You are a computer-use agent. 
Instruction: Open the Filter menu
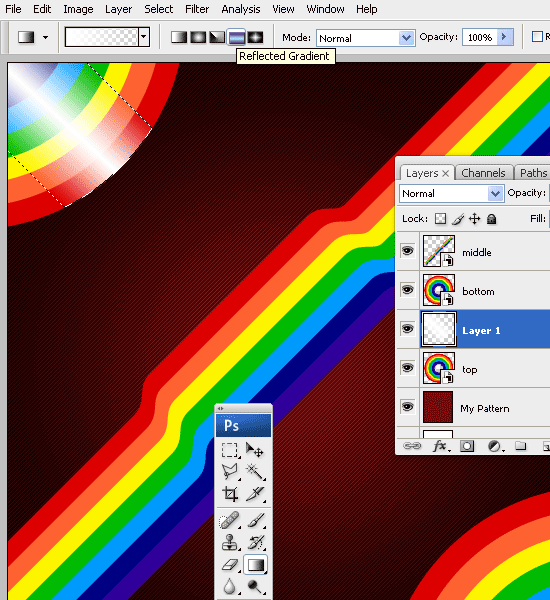[x=197, y=9]
